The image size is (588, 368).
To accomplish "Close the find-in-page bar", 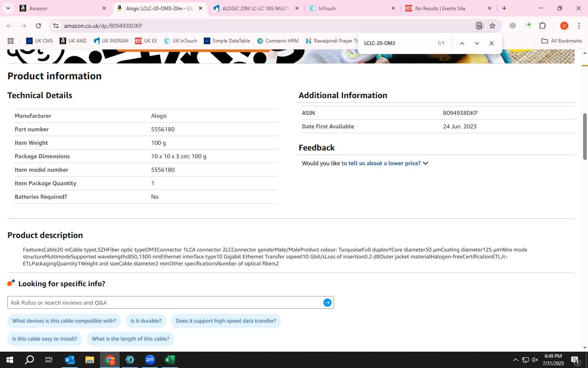I will (x=492, y=43).
